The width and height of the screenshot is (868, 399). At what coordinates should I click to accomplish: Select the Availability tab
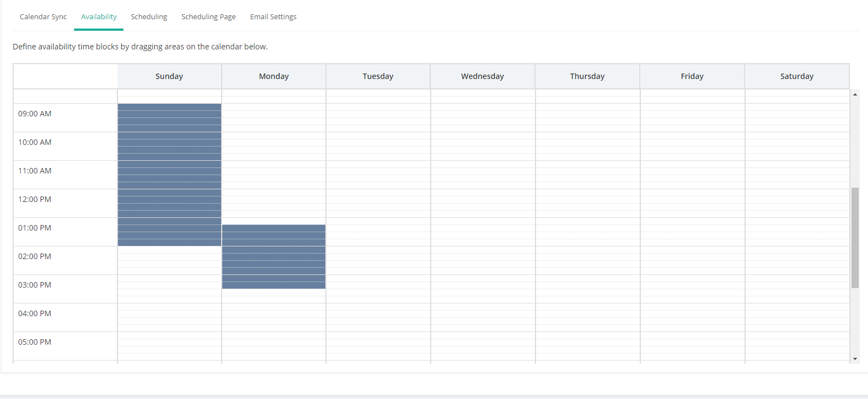point(99,16)
